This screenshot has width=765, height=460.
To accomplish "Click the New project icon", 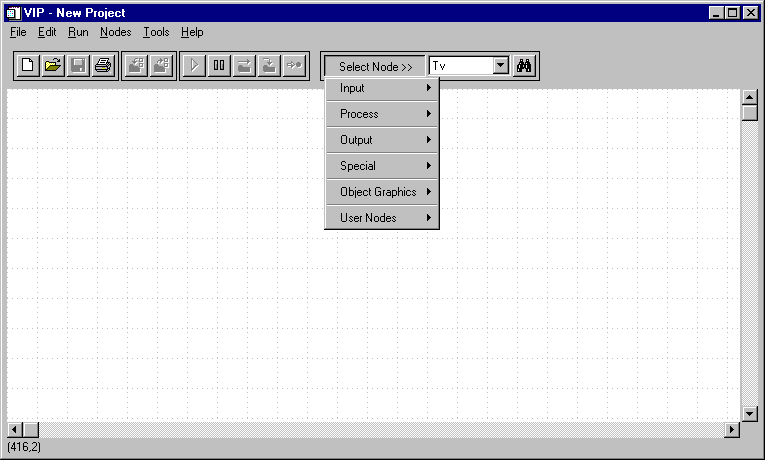I will (x=28, y=66).
